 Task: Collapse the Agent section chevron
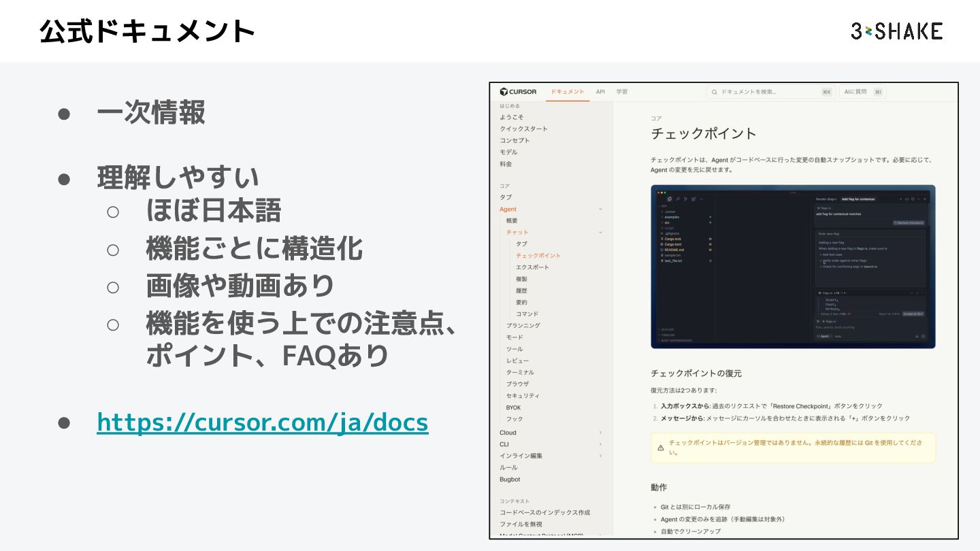click(x=600, y=210)
